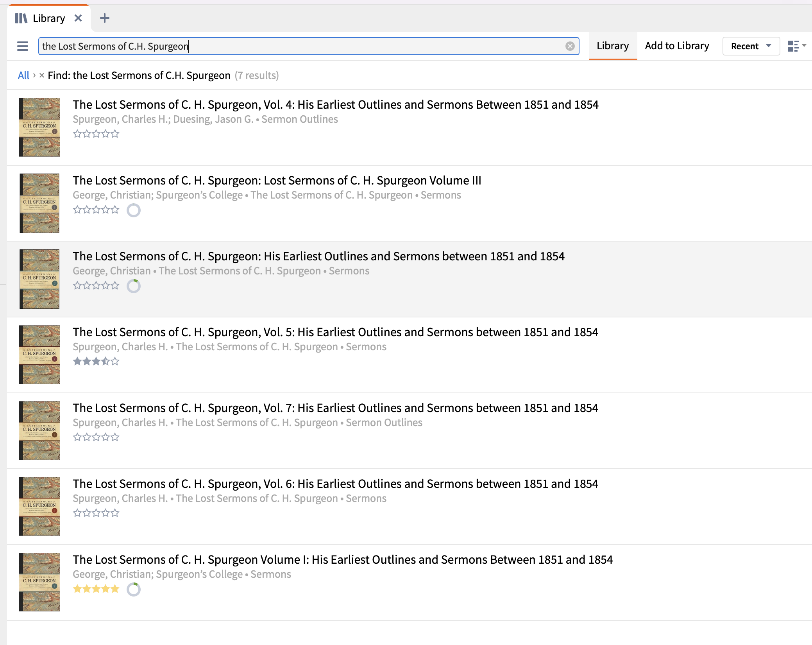
Task: Open the Recent sort dropdown
Action: pos(751,46)
